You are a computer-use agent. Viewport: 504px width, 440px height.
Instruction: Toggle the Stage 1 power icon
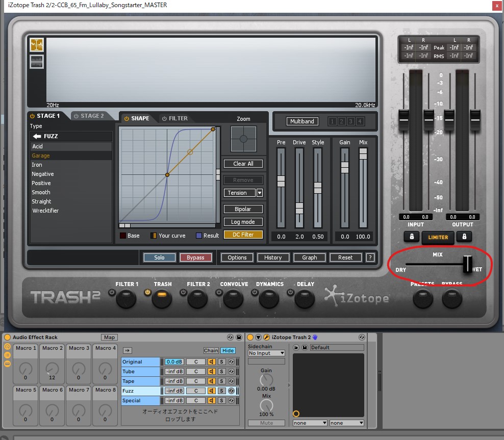[32, 116]
